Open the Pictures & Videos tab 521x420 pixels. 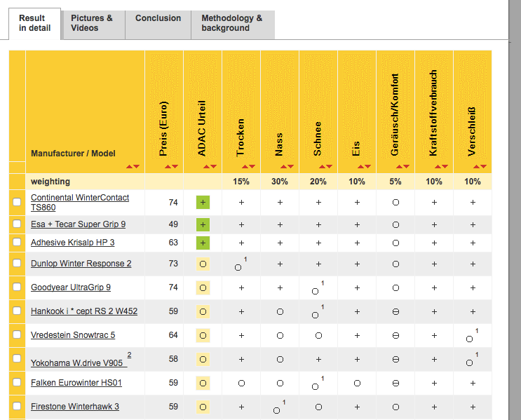[94, 25]
